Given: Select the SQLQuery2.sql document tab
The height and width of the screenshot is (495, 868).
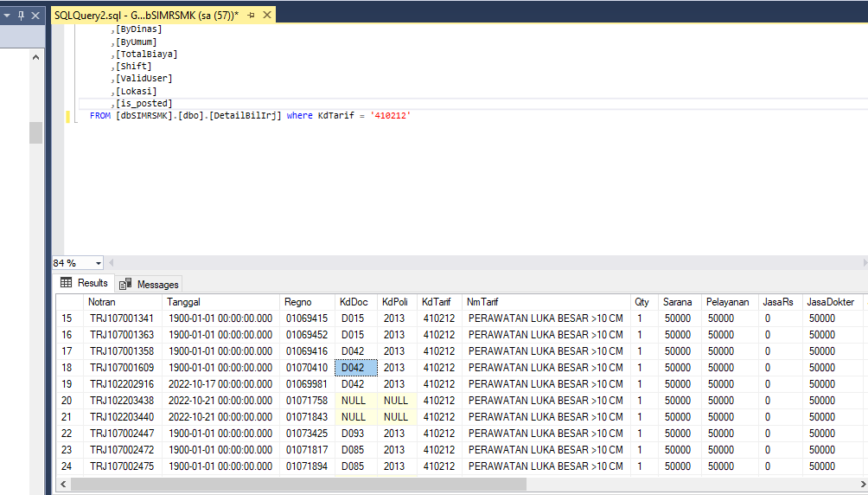Looking at the screenshot, I should click(146, 16).
